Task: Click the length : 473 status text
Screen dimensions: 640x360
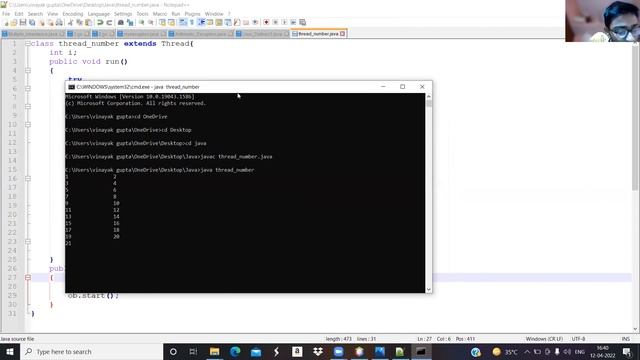Action: point(339,339)
